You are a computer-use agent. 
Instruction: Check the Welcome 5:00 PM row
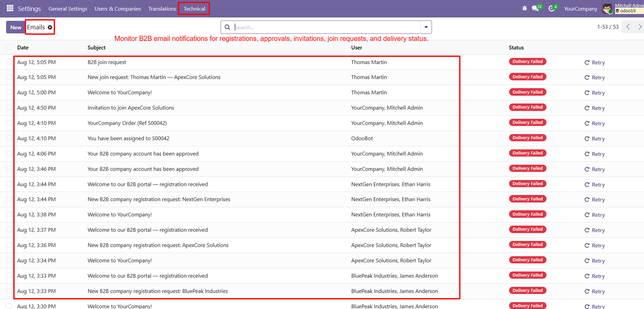point(9,92)
